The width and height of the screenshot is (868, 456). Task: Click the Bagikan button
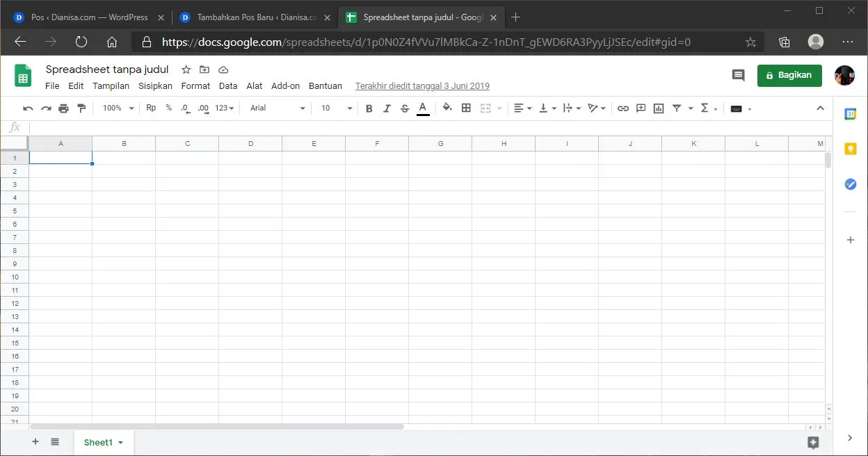[789, 75]
